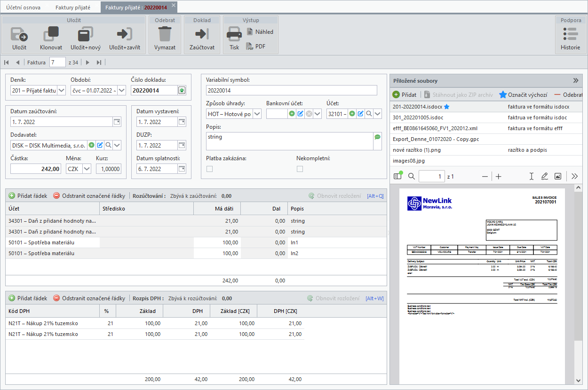Click Přidat in attached files panel

[x=405, y=94]
